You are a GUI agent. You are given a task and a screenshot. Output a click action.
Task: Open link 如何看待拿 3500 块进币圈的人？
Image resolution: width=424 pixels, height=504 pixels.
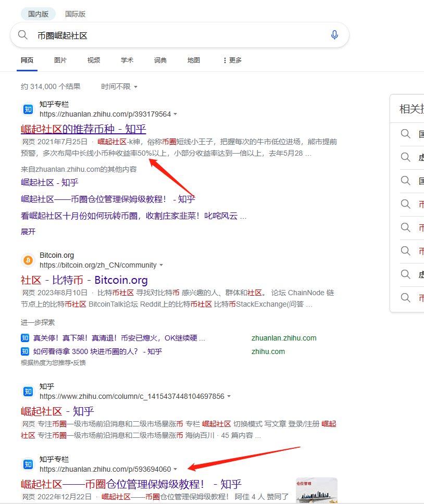97,351
